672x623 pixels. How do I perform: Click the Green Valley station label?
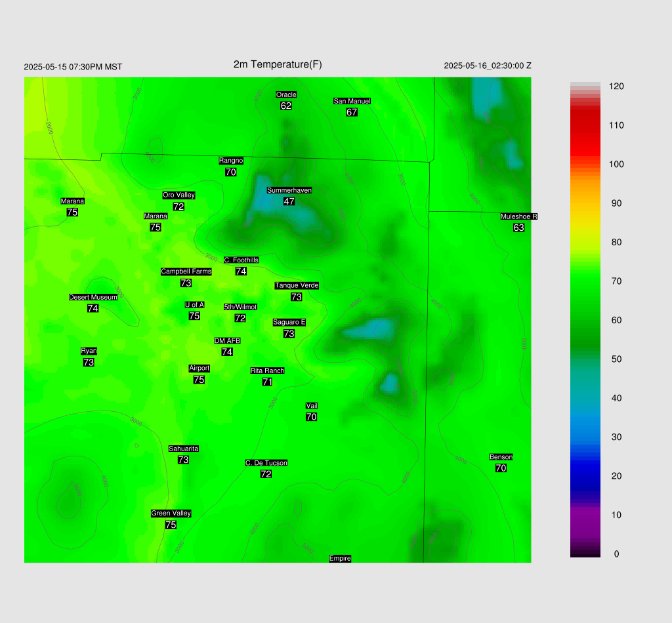coord(171,513)
